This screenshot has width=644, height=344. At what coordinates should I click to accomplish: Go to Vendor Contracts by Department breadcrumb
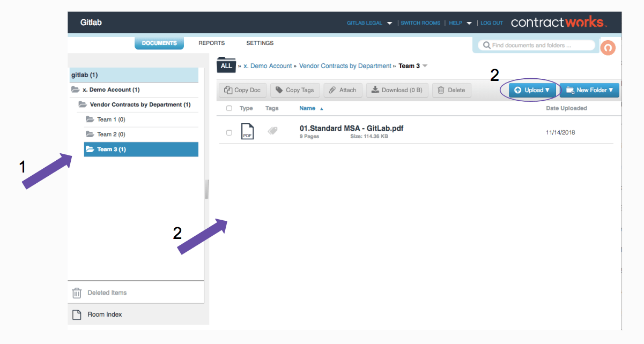[x=345, y=66]
